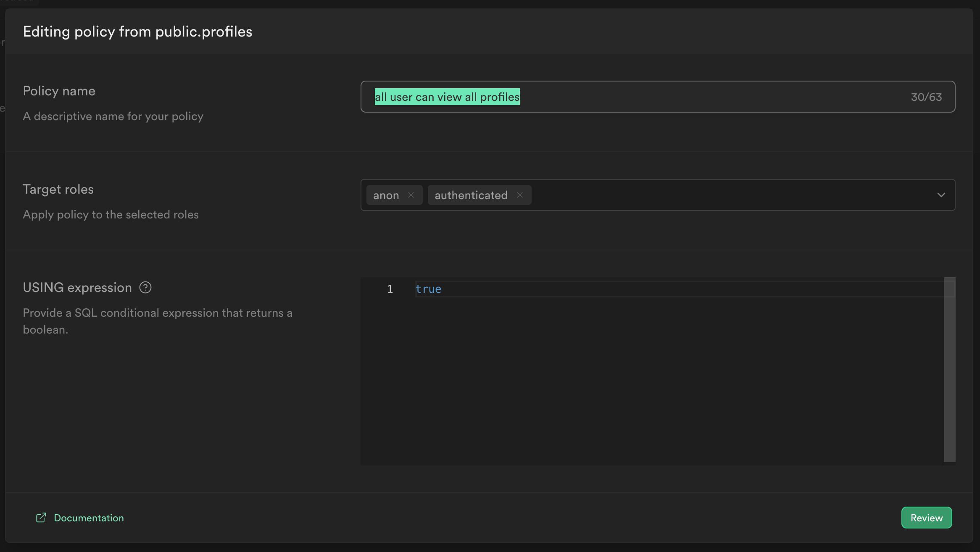
Task: Open the Documentation link
Action: [x=89, y=518]
